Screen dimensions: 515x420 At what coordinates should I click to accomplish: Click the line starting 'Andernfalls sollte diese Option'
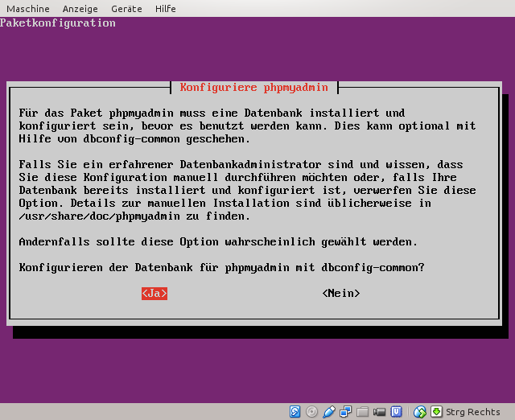click(218, 242)
